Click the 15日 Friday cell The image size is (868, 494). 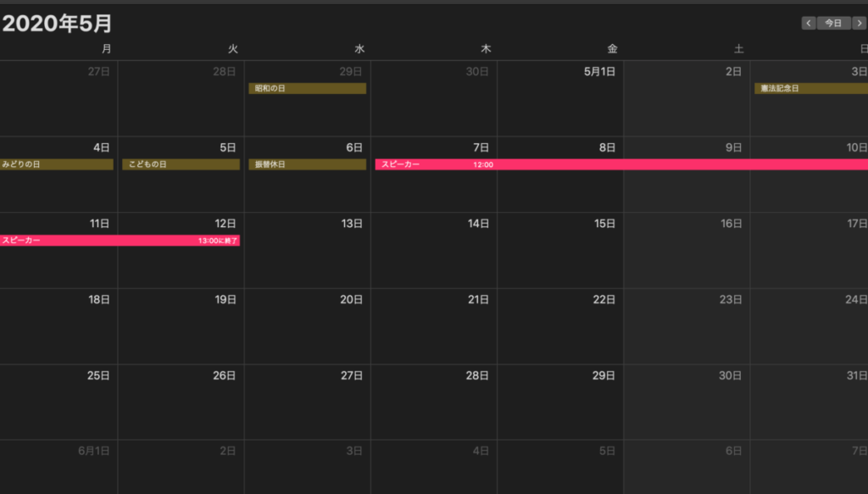(x=560, y=254)
